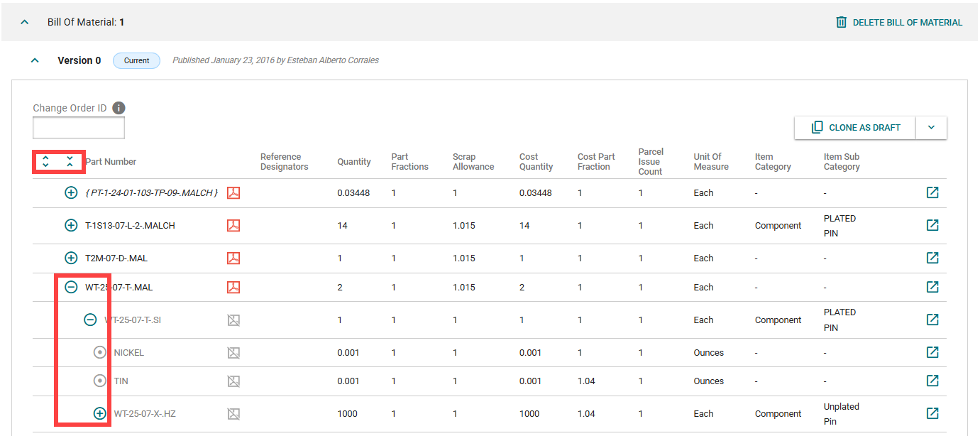The image size is (980, 436).
Task: Click the Clone As Draft button
Action: (x=855, y=128)
